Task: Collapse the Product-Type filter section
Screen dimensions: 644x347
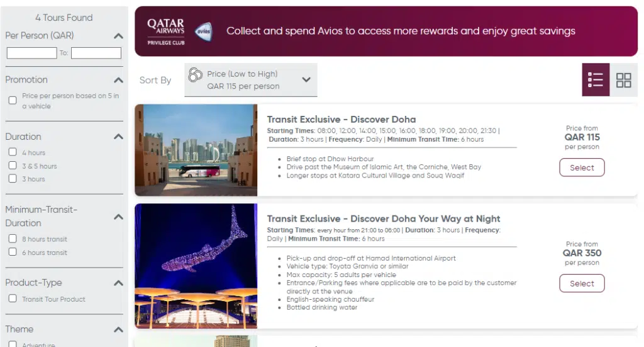Action: pos(118,283)
